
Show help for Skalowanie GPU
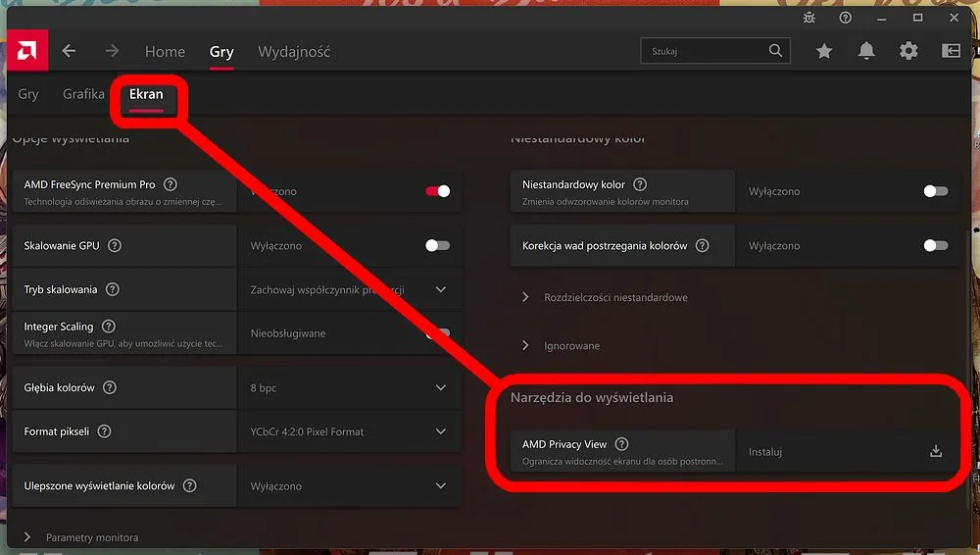115,245
